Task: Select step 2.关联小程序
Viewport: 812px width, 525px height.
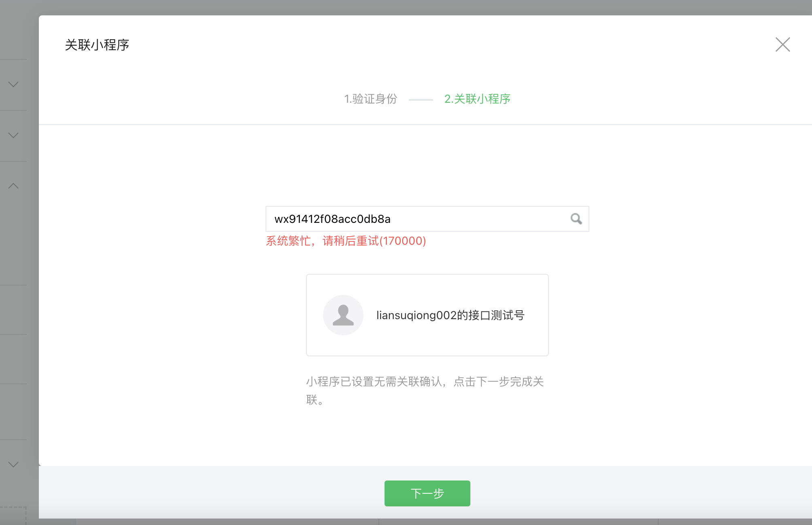Action: coord(477,99)
